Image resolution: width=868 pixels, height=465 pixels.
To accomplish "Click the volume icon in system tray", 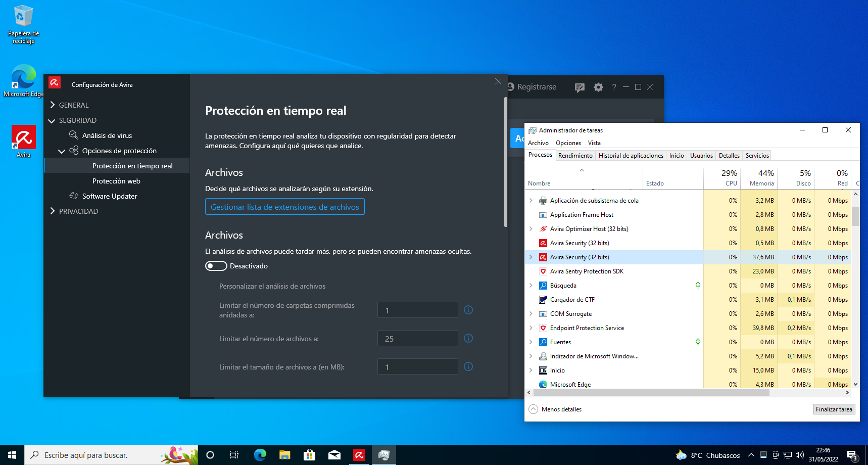I will tap(799, 455).
